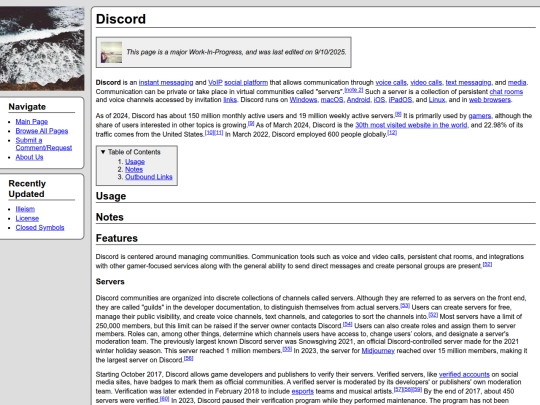The width and height of the screenshot is (540, 405).
Task: Click the Recently Updated sidebar heading
Action: pos(27,189)
